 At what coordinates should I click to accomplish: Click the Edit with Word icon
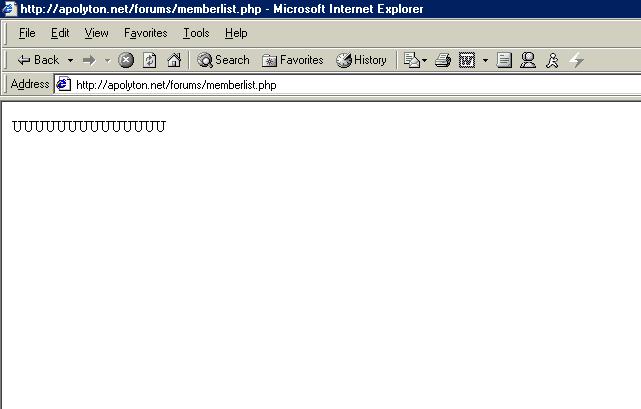(x=467, y=60)
